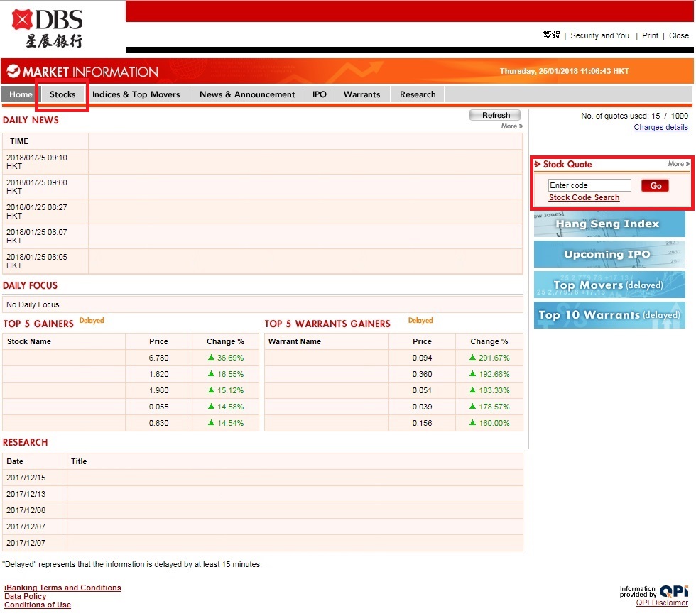Open the Top Movers banner
Screen dimensions: 696x616
609,285
